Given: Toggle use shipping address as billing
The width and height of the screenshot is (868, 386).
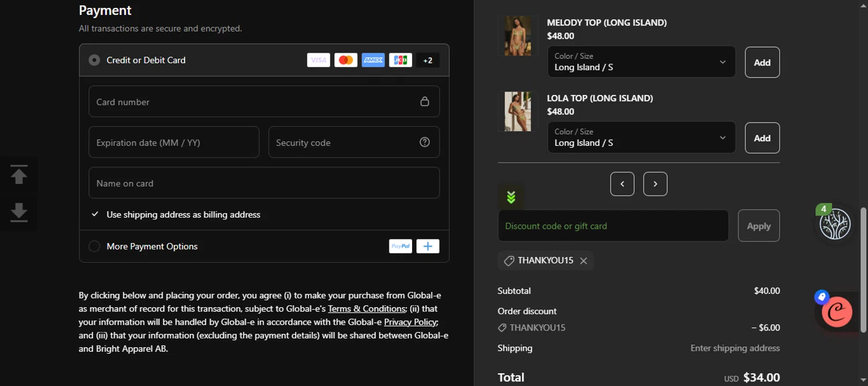Looking at the screenshot, I should 95,214.
